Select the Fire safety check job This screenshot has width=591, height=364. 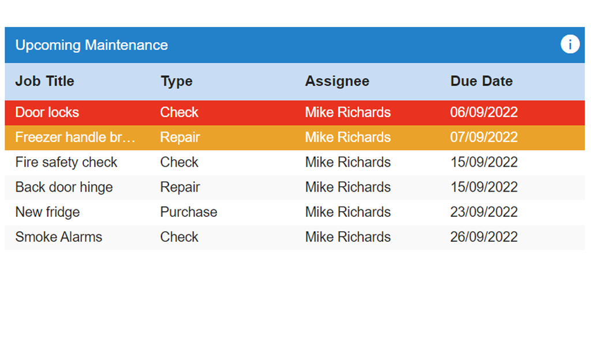click(x=295, y=162)
